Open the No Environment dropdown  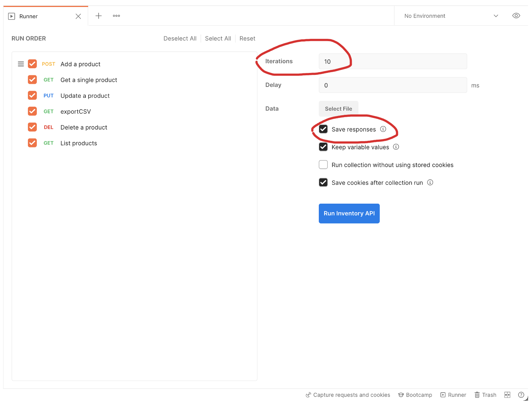tap(424, 16)
